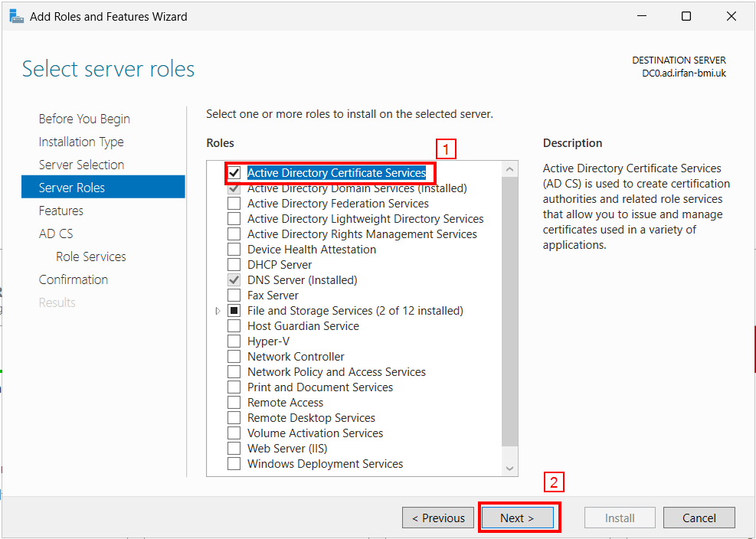Expand File and Storage Services tree arrow

pos(218,311)
